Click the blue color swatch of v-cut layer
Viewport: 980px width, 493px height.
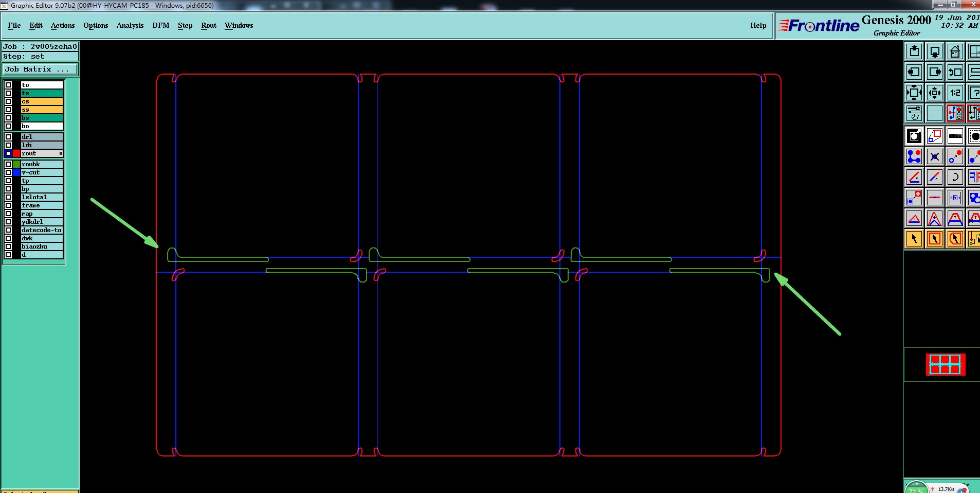point(16,172)
